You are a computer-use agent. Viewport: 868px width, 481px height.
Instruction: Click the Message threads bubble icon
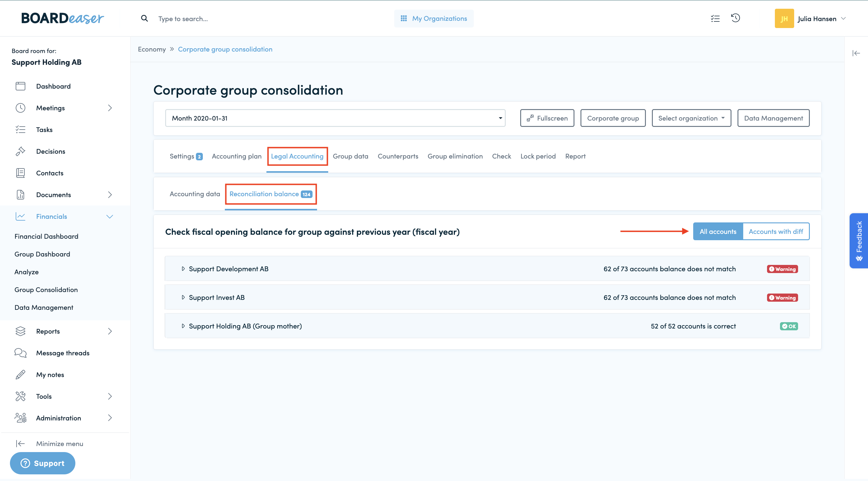(20, 353)
